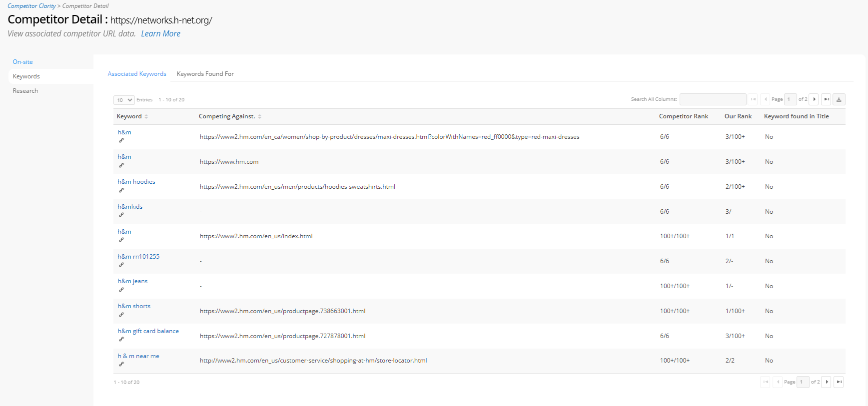The width and height of the screenshot is (868, 406).
Task: Open the entries per page dropdown
Action: [x=124, y=100]
